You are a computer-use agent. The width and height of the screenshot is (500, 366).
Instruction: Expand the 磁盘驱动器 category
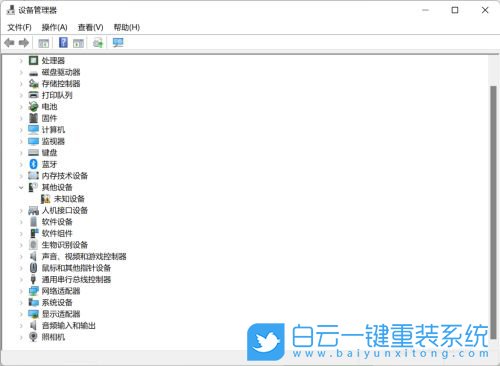pos(21,72)
